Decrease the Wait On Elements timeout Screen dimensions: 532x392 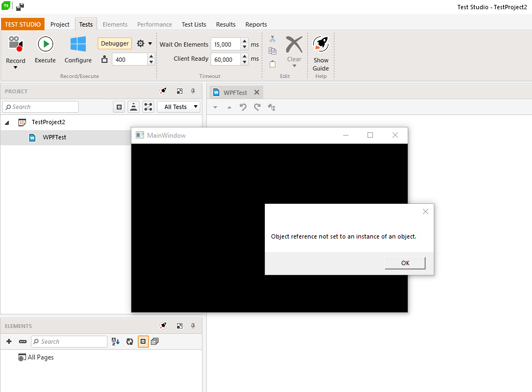245,47
